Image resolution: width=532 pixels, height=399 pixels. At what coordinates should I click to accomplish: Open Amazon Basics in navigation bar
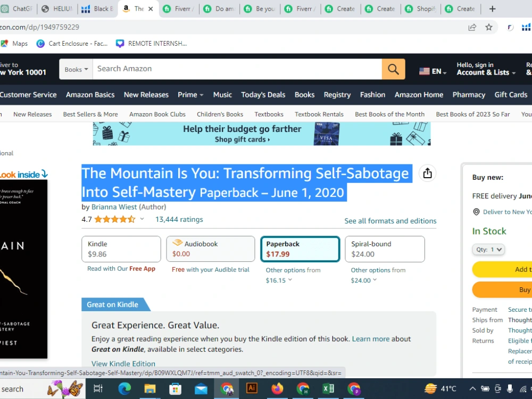(x=90, y=95)
